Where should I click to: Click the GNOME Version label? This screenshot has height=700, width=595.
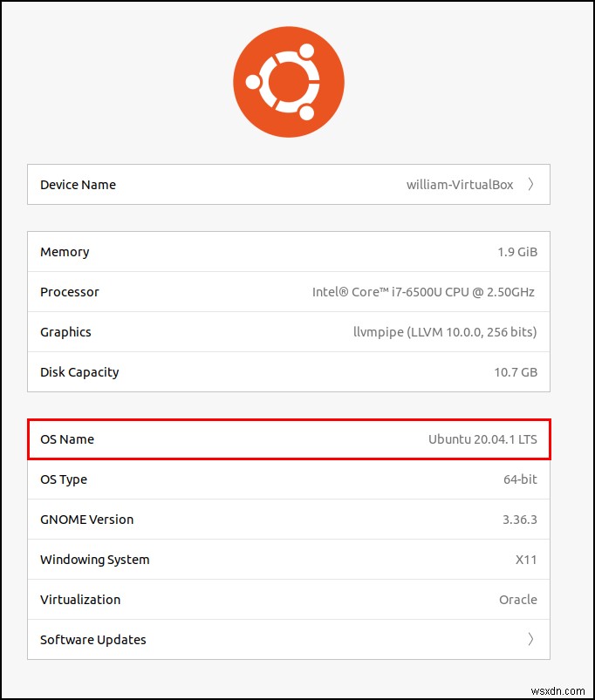point(86,520)
